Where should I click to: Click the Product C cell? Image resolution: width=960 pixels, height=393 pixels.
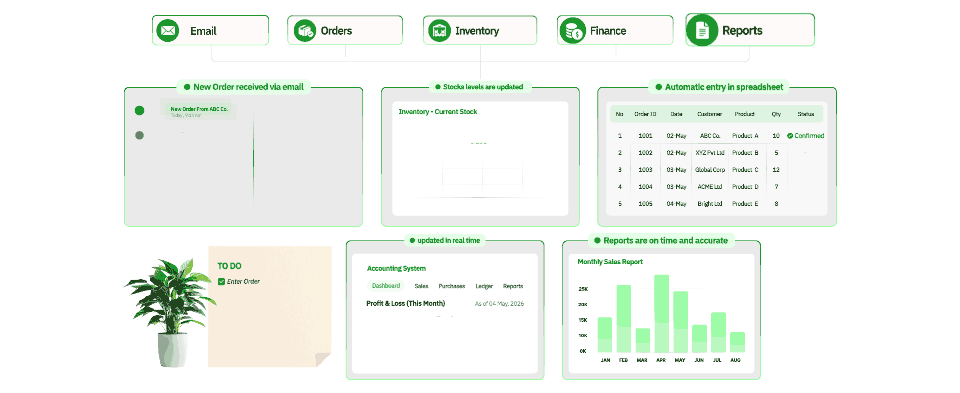[x=745, y=170]
